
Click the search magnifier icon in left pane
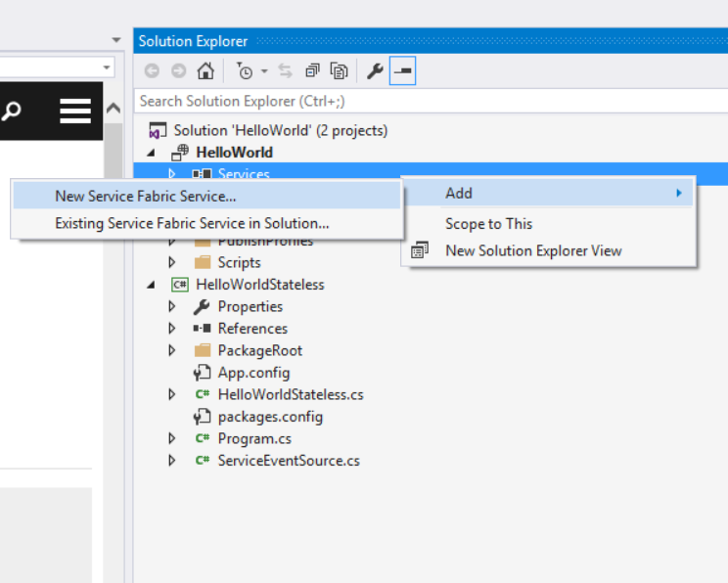(11, 111)
